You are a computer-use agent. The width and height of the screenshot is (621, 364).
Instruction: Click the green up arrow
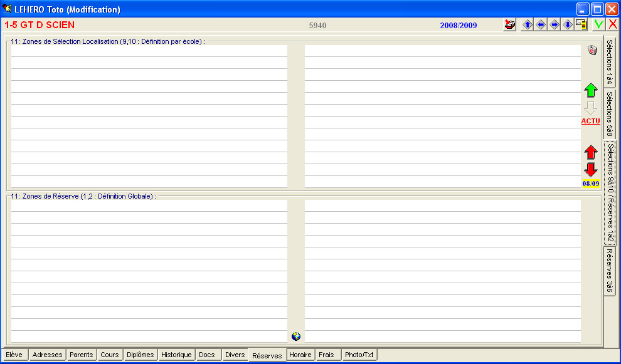coord(591,90)
